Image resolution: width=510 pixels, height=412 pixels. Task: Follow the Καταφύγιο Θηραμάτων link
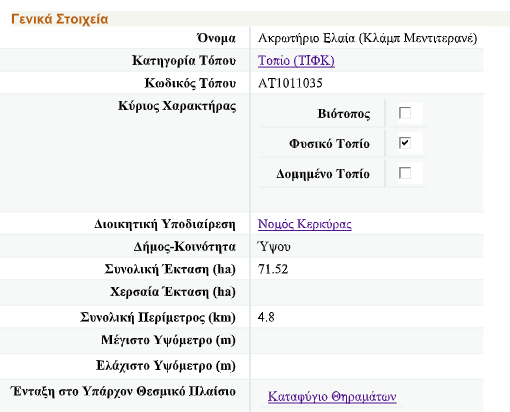tap(332, 396)
